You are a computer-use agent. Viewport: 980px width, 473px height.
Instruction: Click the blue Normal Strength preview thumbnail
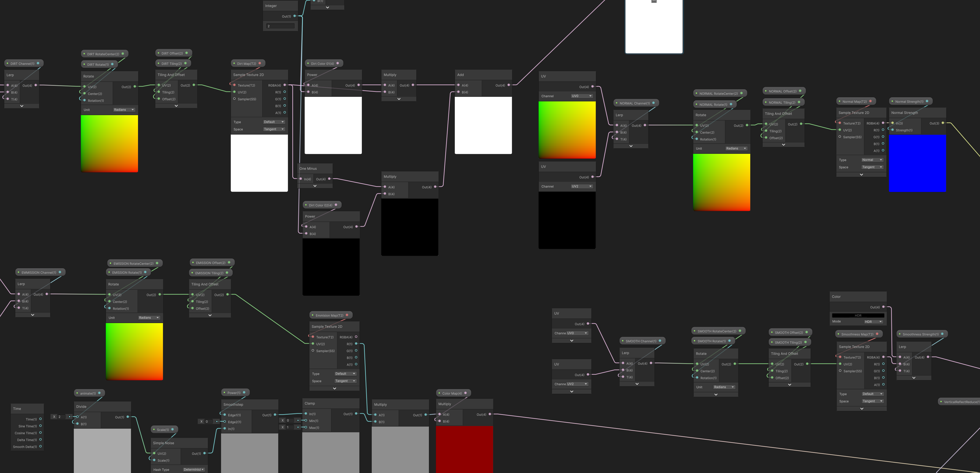coord(917,163)
